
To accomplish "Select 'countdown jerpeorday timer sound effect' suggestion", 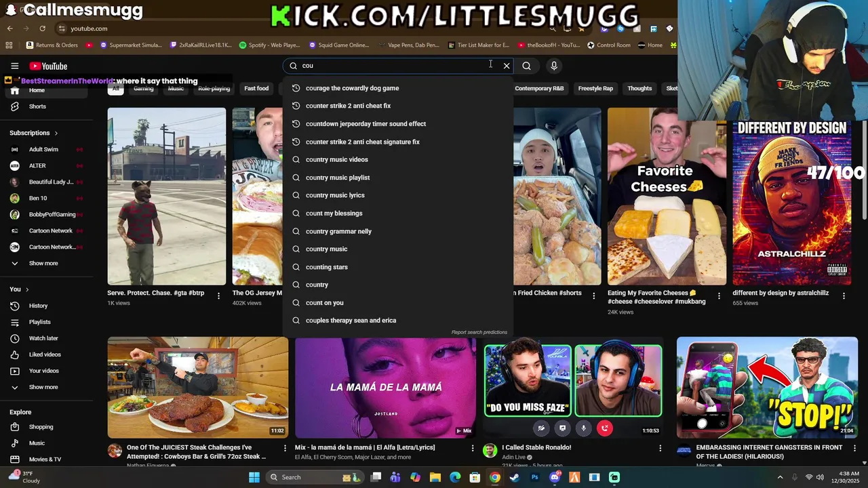I will tap(397, 124).
